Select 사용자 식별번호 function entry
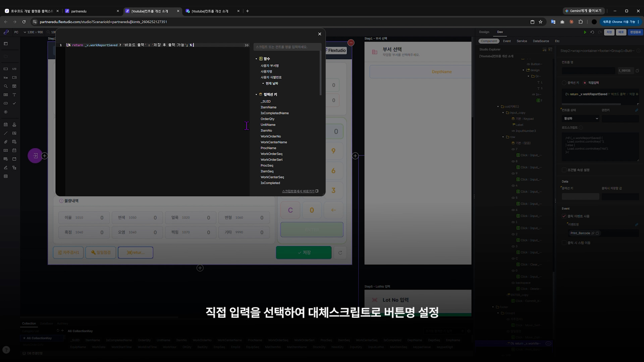Screen dimensions: 644x362 tap(271, 77)
